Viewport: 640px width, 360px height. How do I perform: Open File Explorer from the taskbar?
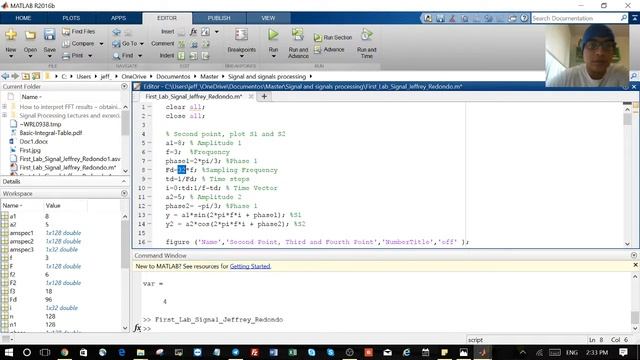140,352
